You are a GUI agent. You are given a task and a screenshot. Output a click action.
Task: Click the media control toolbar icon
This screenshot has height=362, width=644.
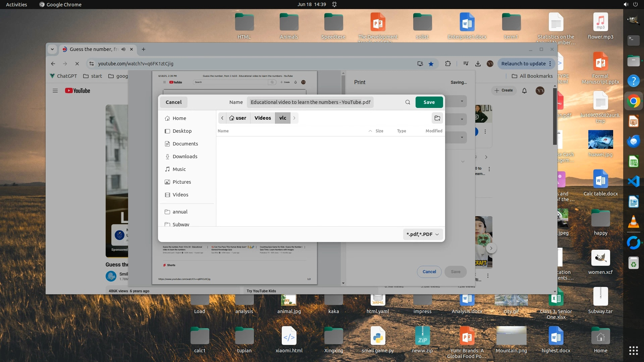click(466, 64)
